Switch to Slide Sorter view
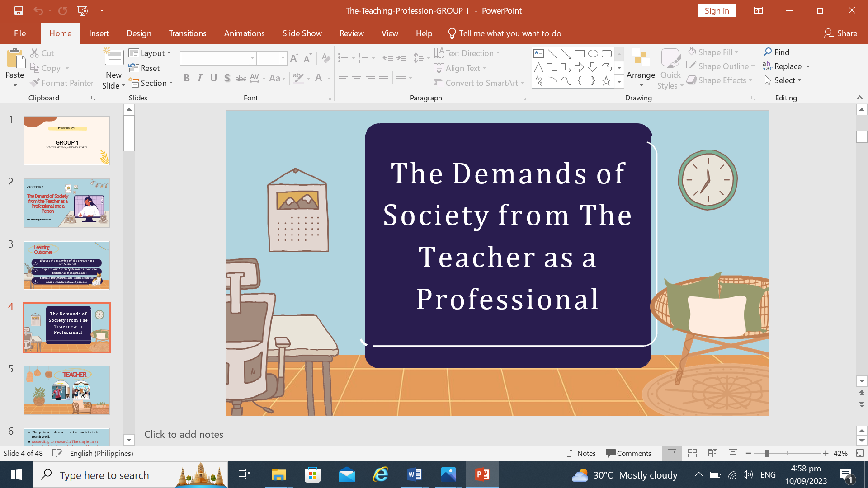 692,453
